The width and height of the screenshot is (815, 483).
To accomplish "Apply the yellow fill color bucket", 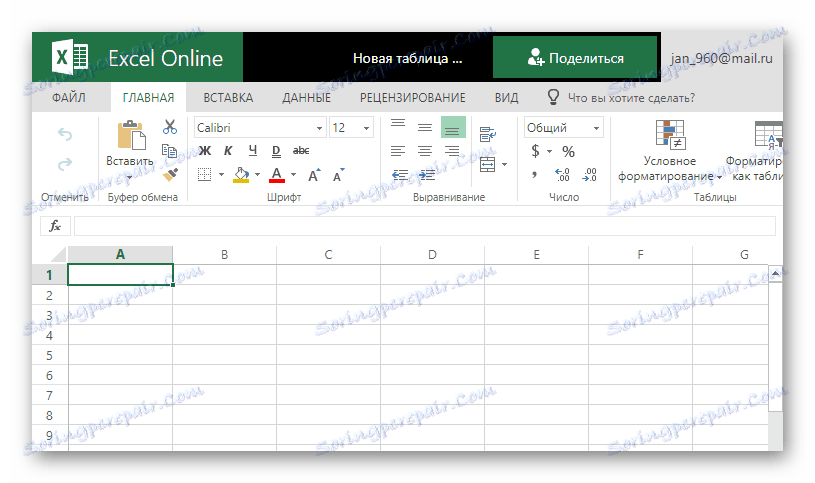I will 241,175.
